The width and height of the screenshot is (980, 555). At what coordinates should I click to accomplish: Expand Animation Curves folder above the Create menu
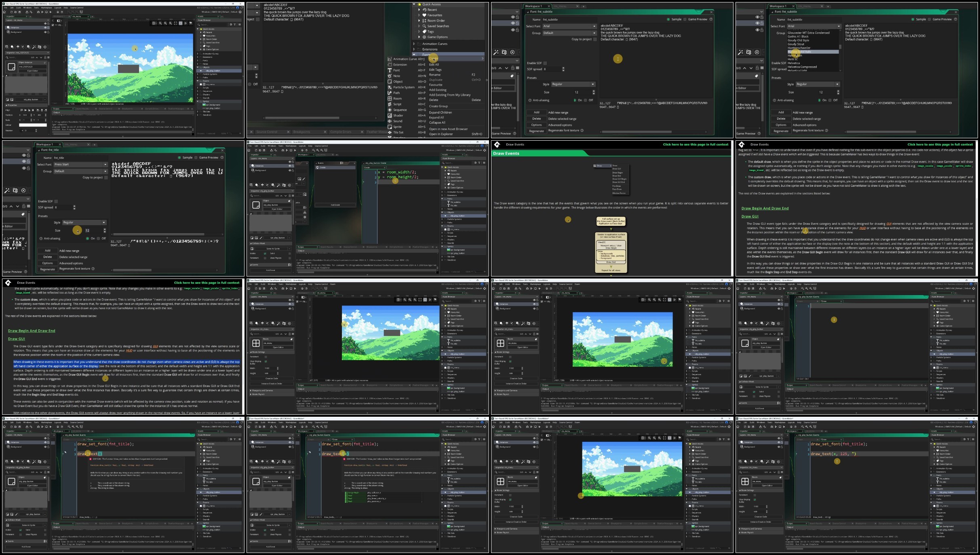414,44
